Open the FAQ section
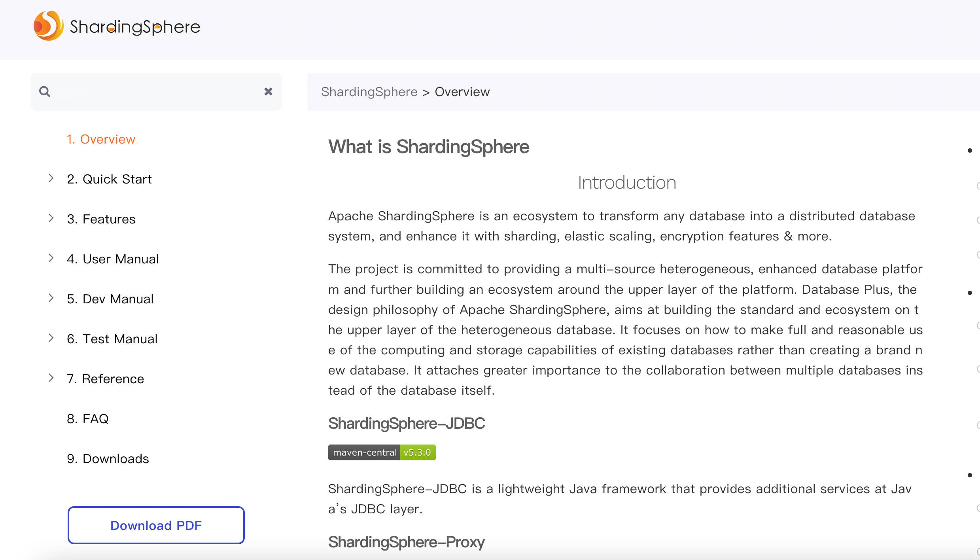This screenshot has height=560, width=980. pyautogui.click(x=88, y=418)
